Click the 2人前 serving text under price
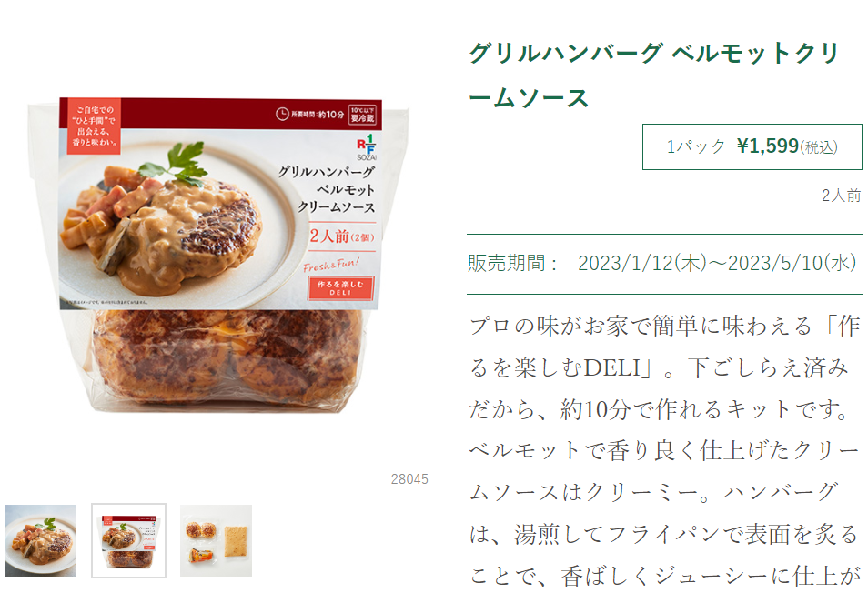The height and width of the screenshot is (603, 868). tap(842, 196)
